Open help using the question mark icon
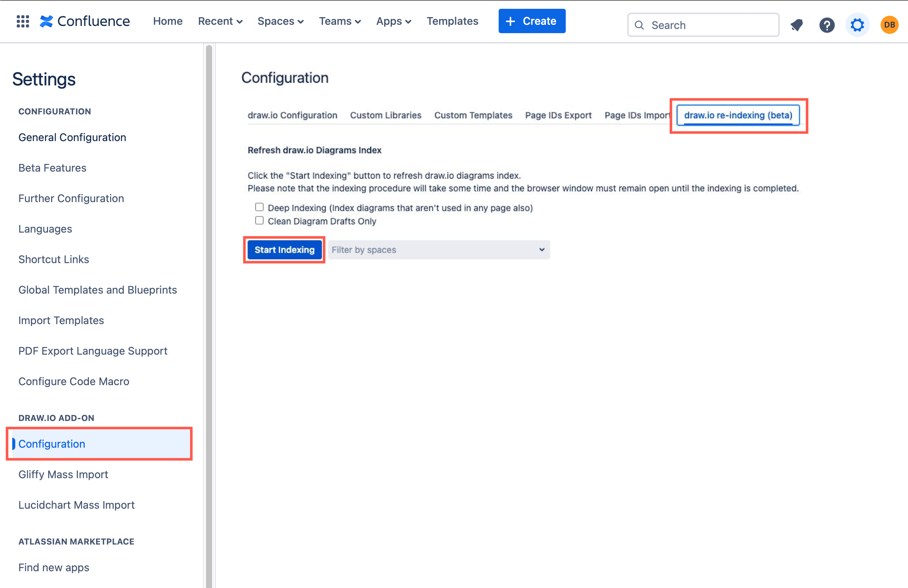908x588 pixels. [827, 25]
